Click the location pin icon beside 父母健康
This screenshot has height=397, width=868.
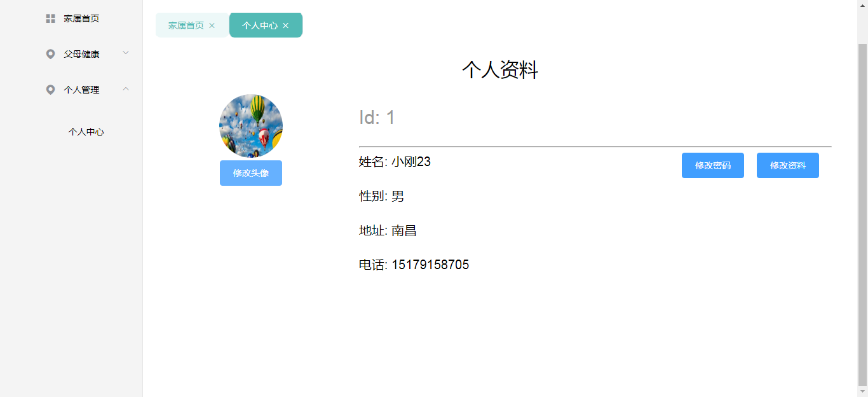click(x=51, y=54)
